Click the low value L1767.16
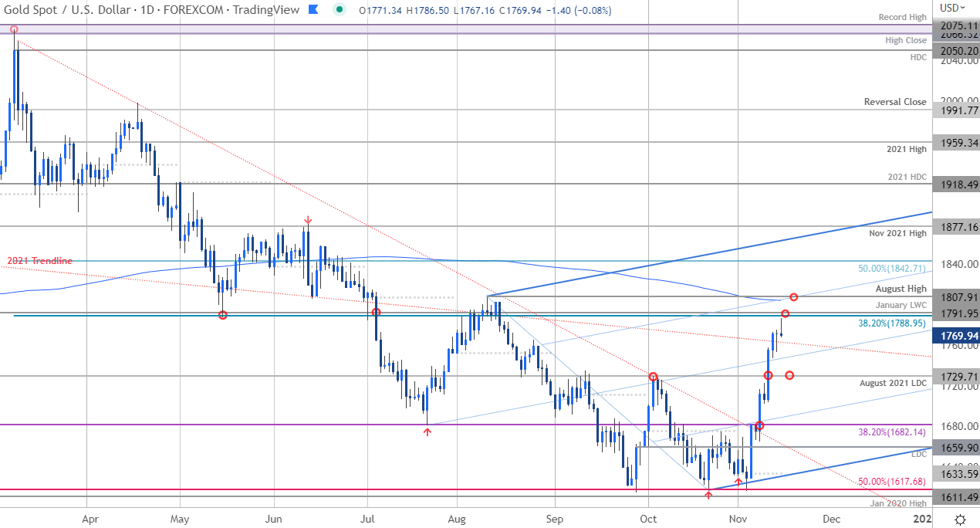The height and width of the screenshot is (528, 980). point(476,9)
